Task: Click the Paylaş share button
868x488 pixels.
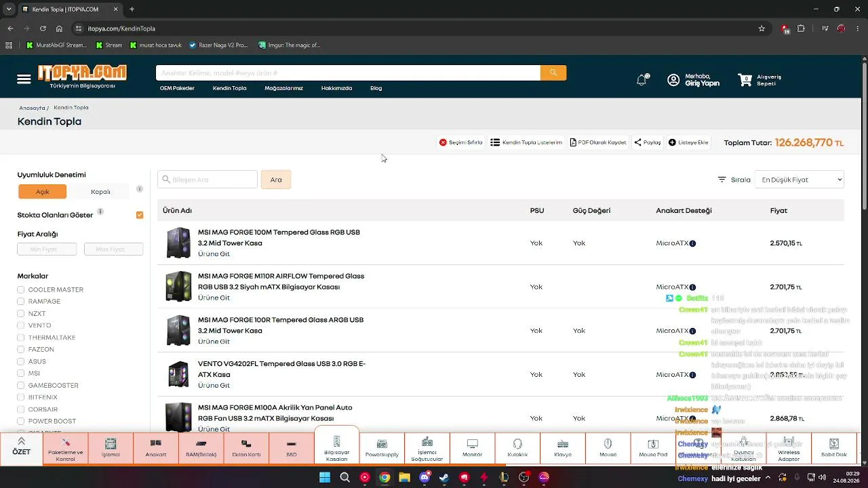Action: [648, 142]
